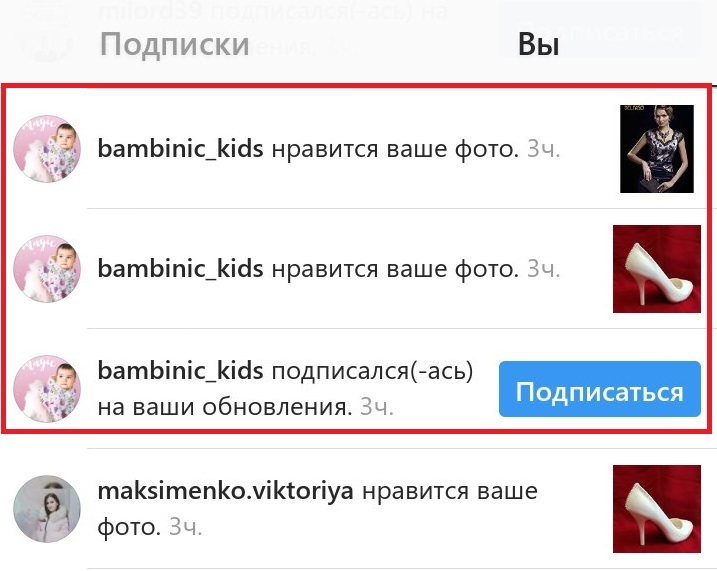The image size is (717, 571).
Task: Tap bambinic_kids avatar in the second like notification
Action: (47, 268)
